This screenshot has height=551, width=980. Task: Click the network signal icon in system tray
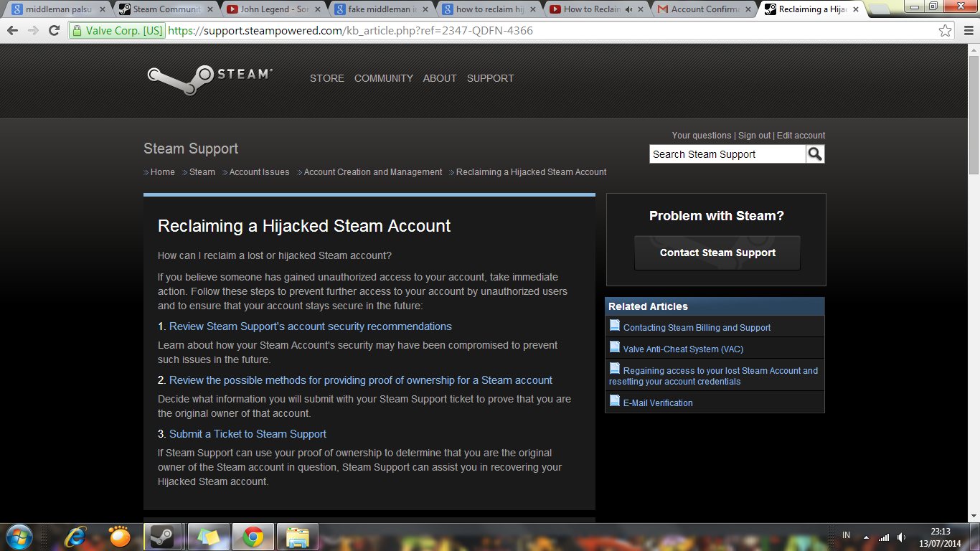[x=884, y=537]
